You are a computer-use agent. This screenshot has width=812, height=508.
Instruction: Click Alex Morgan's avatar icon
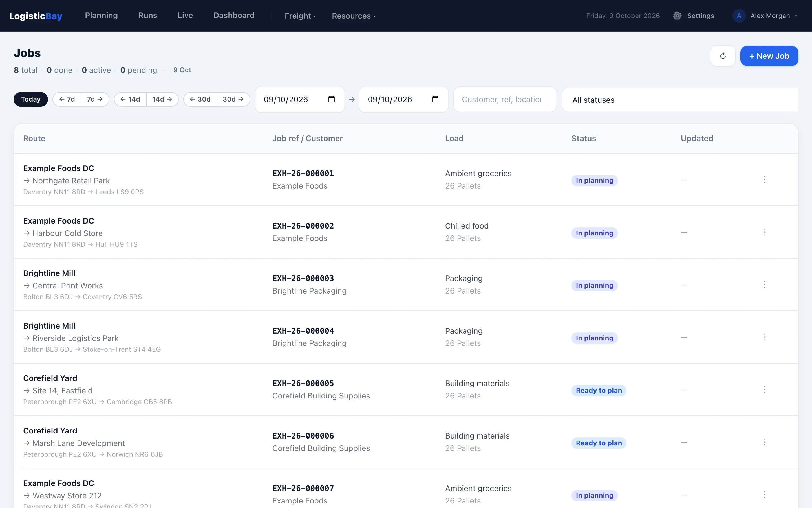739,16
